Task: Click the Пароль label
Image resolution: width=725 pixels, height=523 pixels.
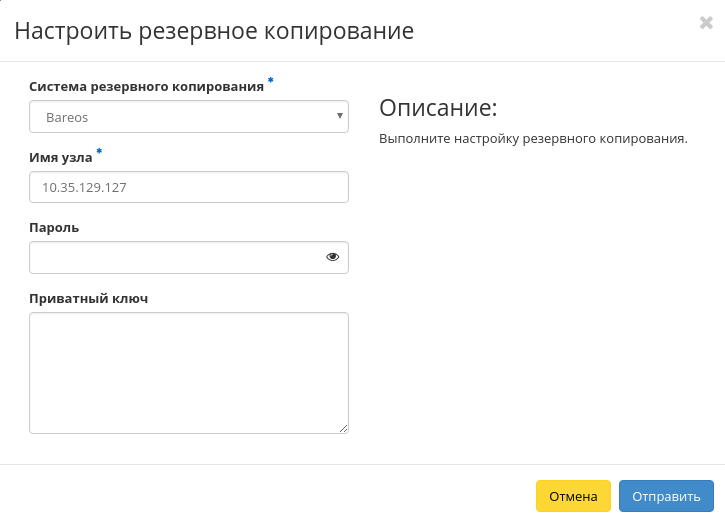Action: (x=54, y=227)
